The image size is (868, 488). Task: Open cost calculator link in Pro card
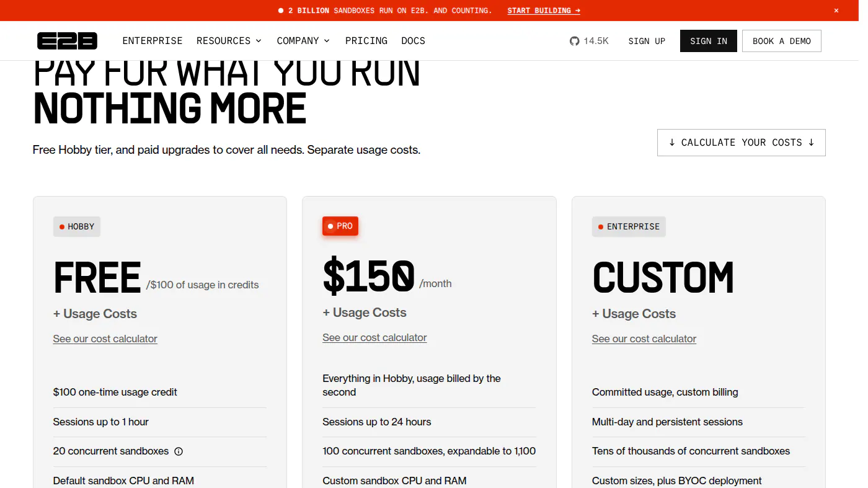click(x=374, y=337)
